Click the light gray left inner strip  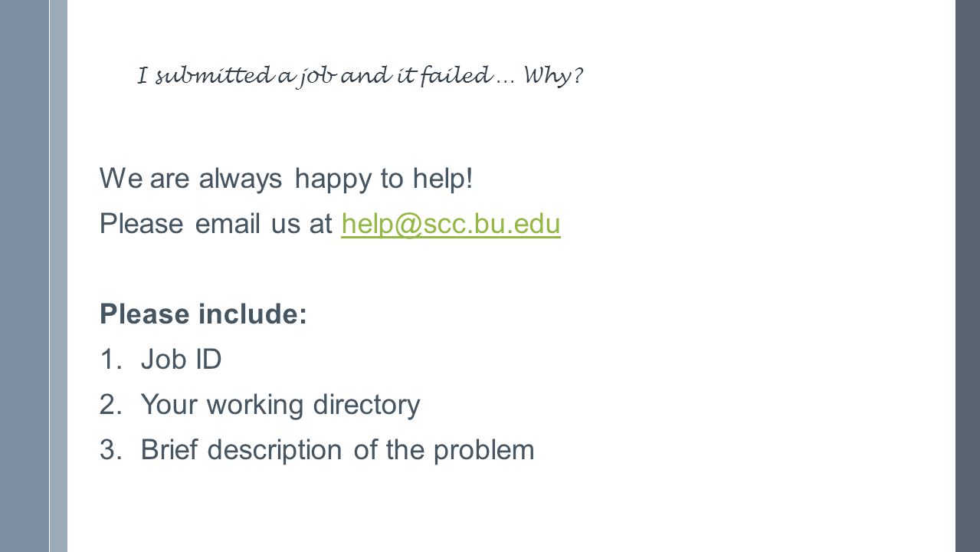pyautogui.click(x=59, y=276)
